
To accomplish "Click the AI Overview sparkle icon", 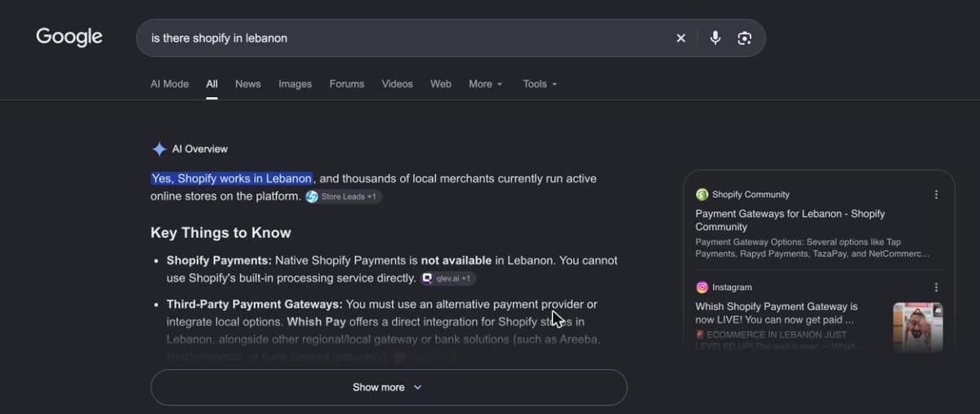I will point(159,149).
